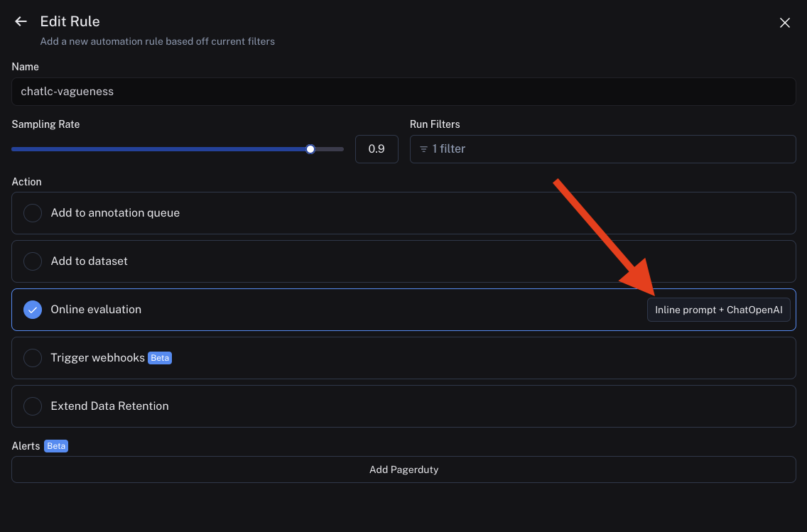Click the sampling rate value box showing 0.9
The image size is (807, 532).
(377, 149)
